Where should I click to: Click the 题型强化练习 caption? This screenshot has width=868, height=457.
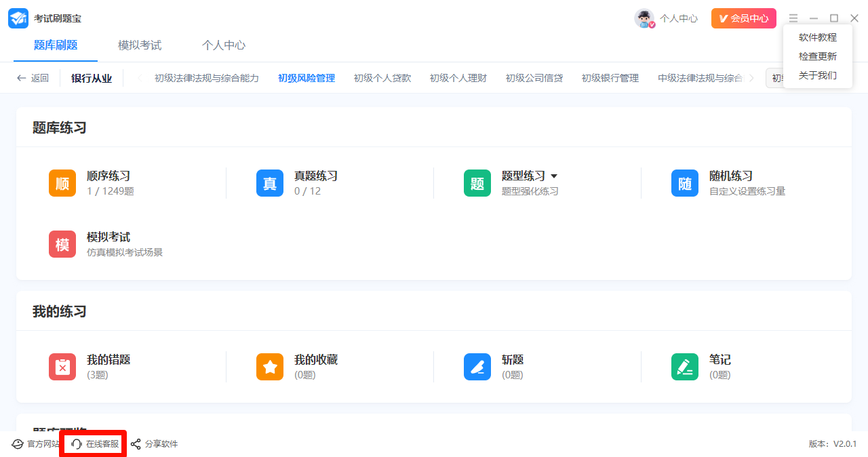tap(530, 191)
